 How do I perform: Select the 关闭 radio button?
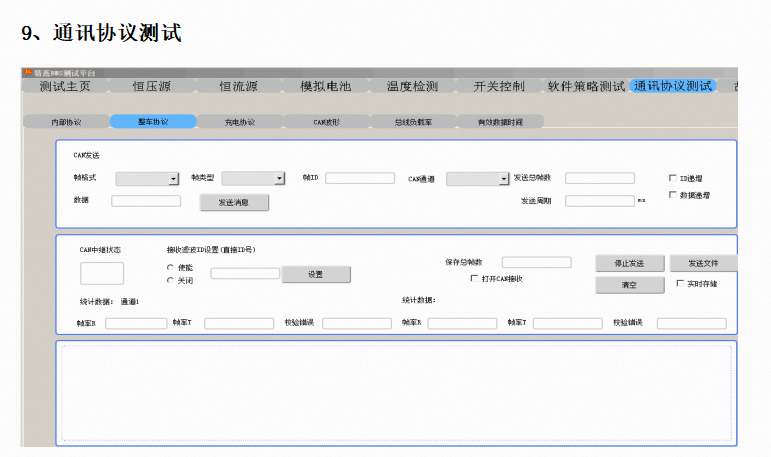click(170, 280)
